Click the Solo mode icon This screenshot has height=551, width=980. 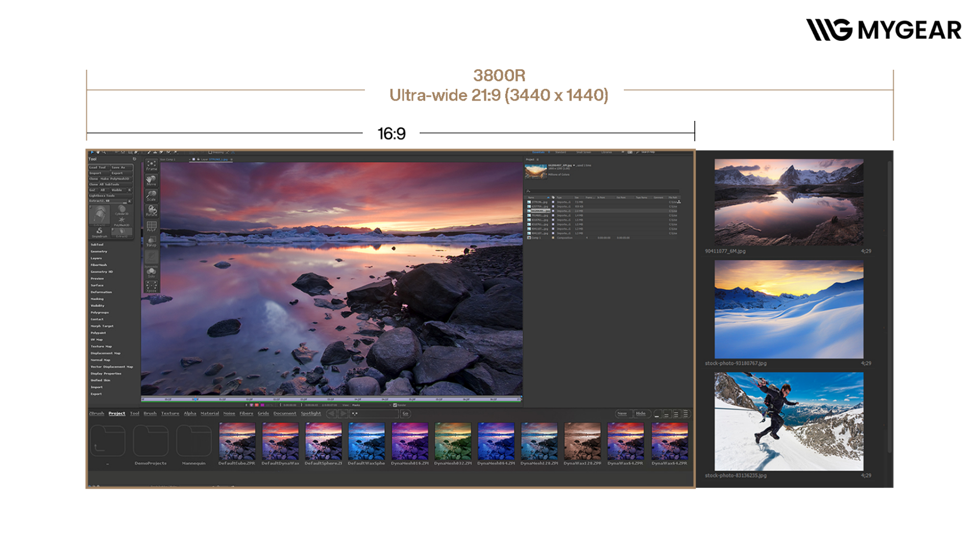[x=152, y=272]
